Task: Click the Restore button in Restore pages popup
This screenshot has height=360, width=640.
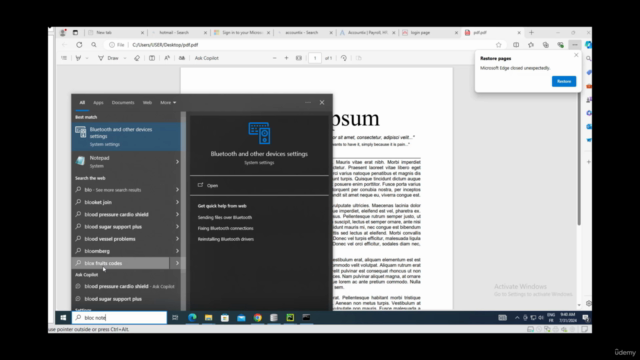Action: (x=564, y=81)
